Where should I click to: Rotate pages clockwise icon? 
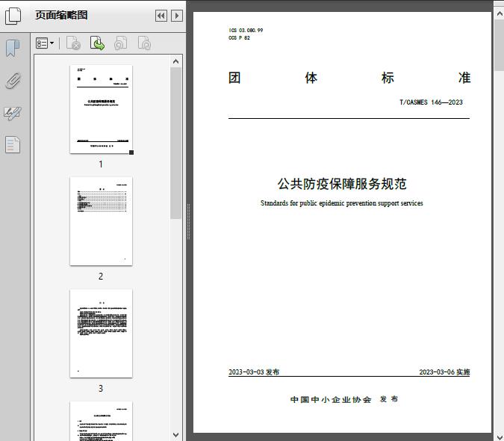[145, 43]
